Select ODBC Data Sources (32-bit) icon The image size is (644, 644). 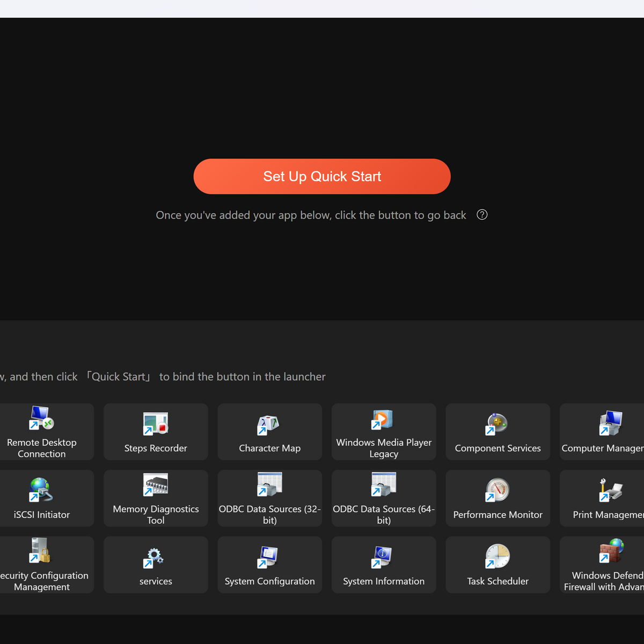click(x=269, y=484)
